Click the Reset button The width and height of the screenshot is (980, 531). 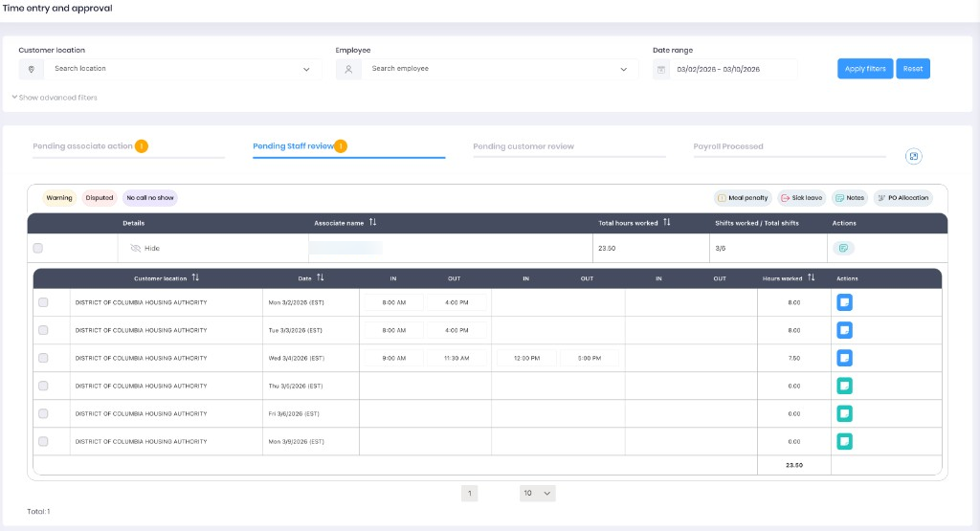pyautogui.click(x=912, y=69)
